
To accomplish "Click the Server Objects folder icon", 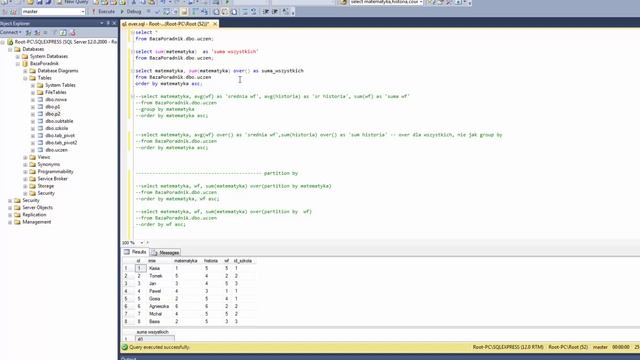I will coord(18,207).
